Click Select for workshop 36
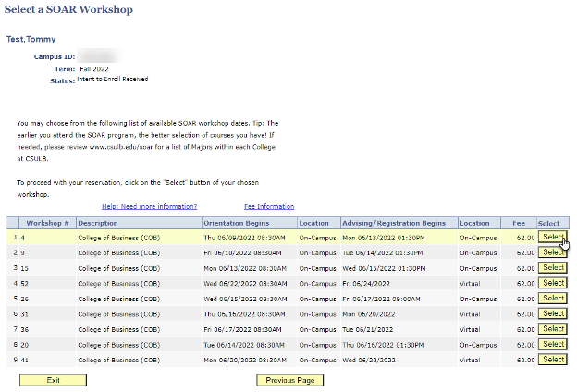The height and width of the screenshot is (392, 577). point(553,329)
